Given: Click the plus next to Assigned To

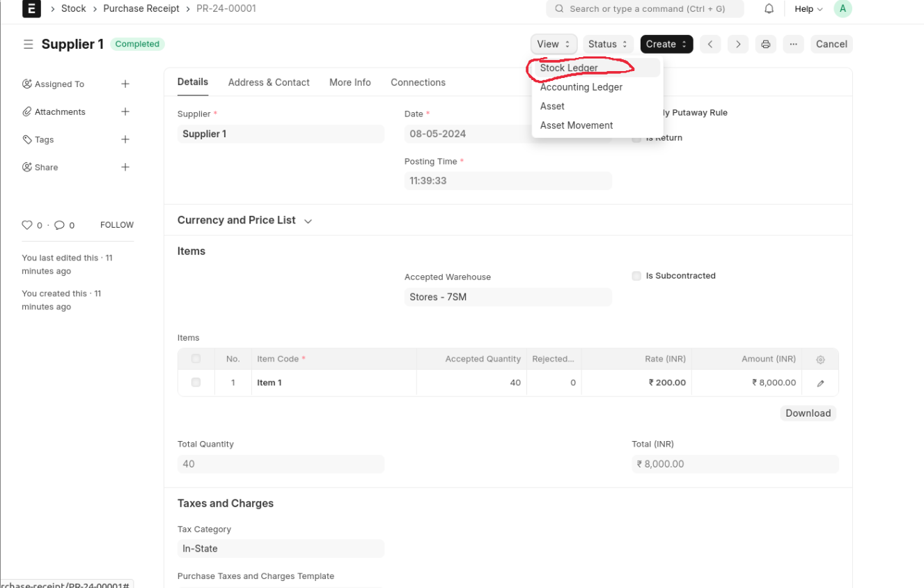Looking at the screenshot, I should click(125, 84).
